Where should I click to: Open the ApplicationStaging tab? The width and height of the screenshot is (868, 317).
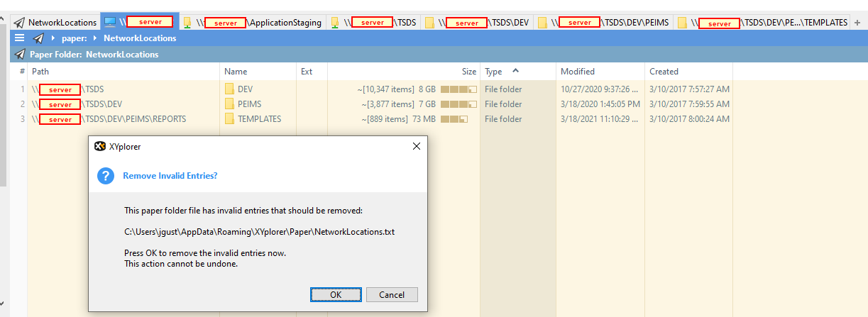tap(252, 22)
